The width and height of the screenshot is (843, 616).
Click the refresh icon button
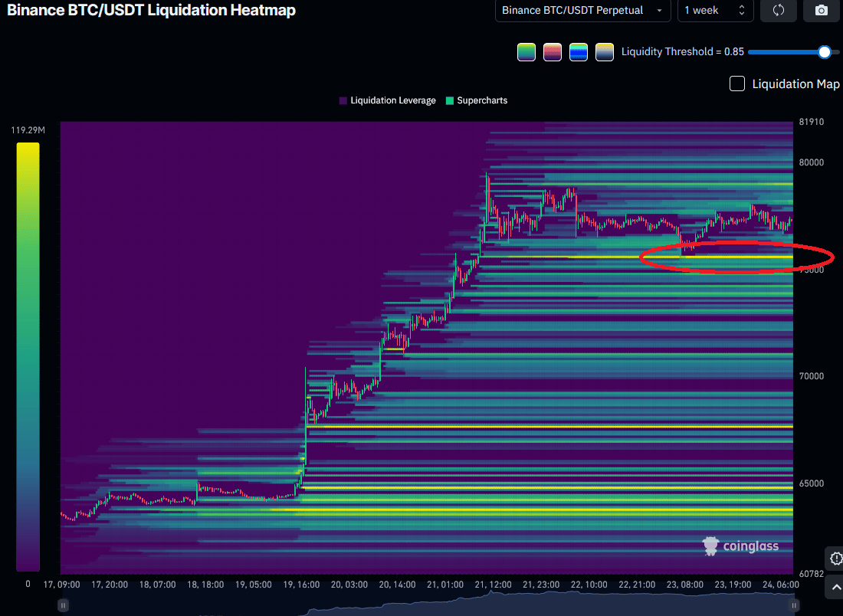pos(779,10)
